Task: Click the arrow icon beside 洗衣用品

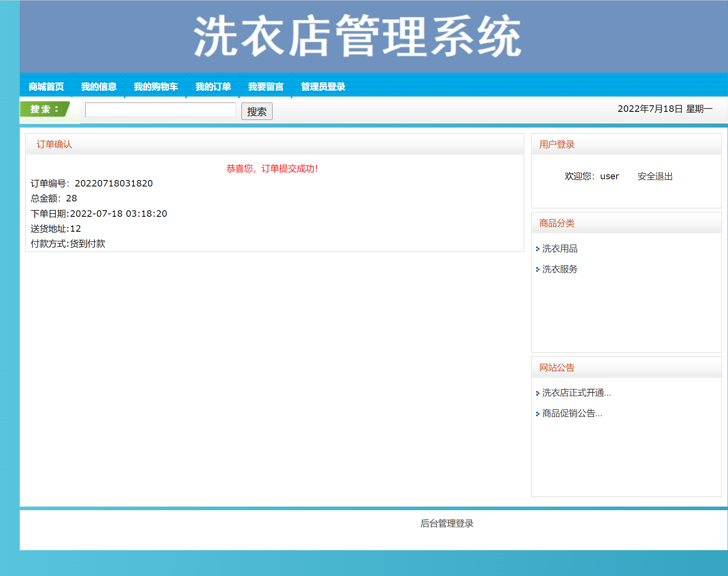Action: pos(538,249)
